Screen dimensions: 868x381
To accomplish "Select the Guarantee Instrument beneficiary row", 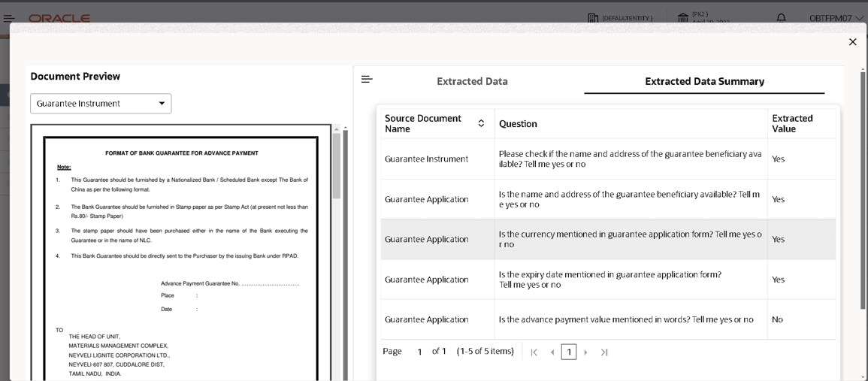I will [608, 159].
